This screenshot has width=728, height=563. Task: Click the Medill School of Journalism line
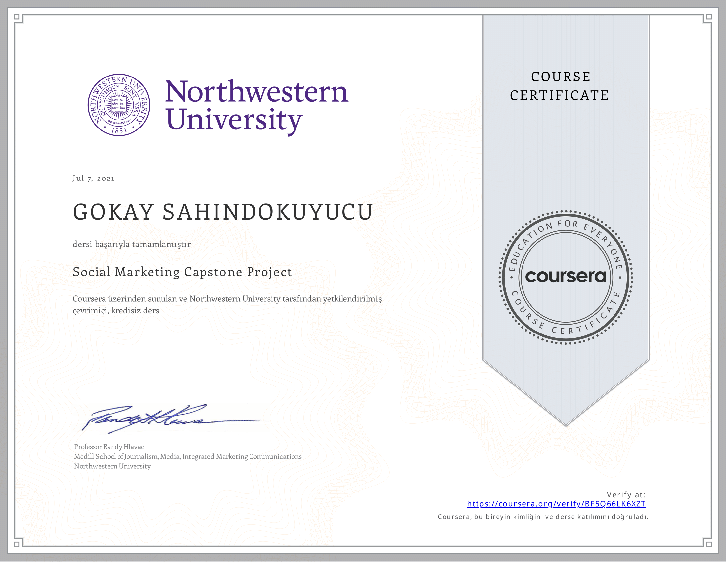188,457
